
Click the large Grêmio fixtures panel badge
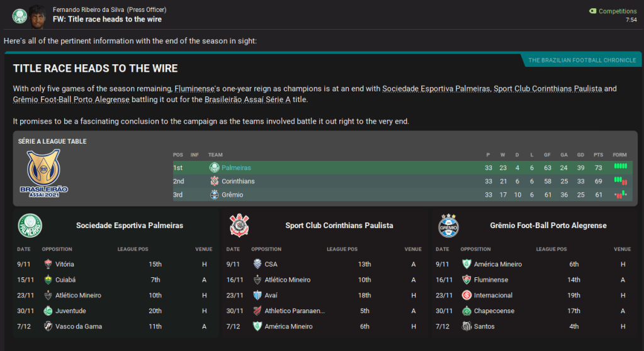click(448, 226)
